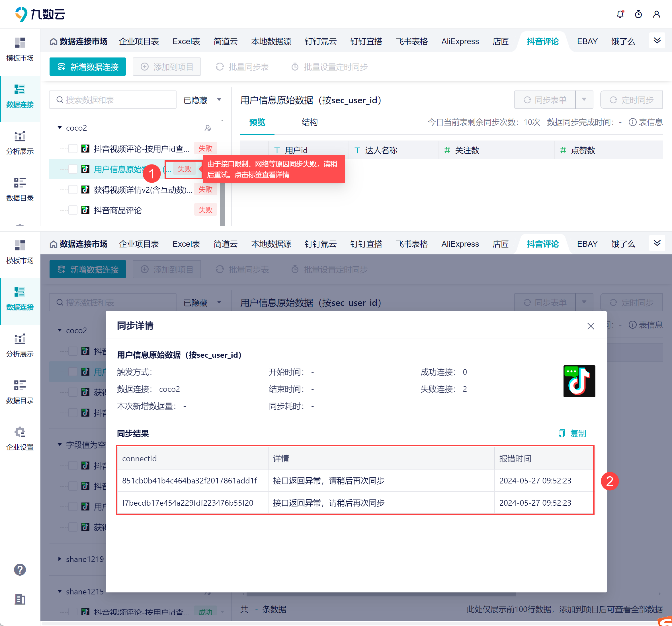
Task: Open the timer clock icon in header
Action: (x=638, y=14)
